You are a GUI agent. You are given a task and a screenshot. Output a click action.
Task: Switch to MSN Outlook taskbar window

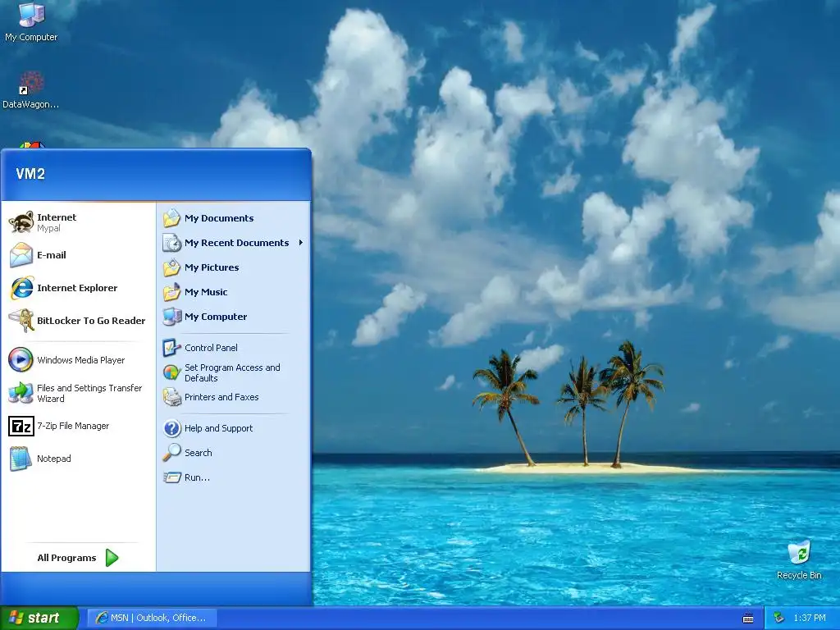click(x=152, y=618)
